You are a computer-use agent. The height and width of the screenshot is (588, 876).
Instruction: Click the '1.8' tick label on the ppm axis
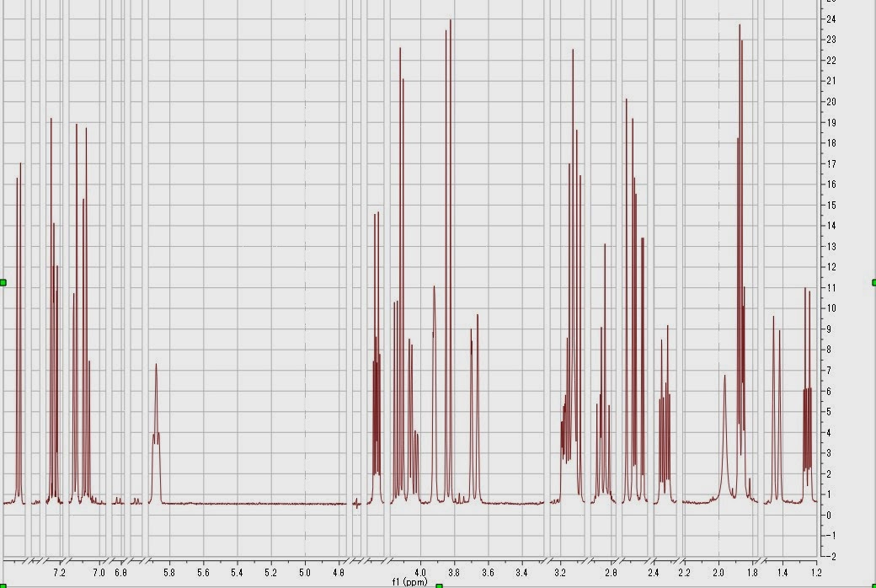(x=752, y=573)
